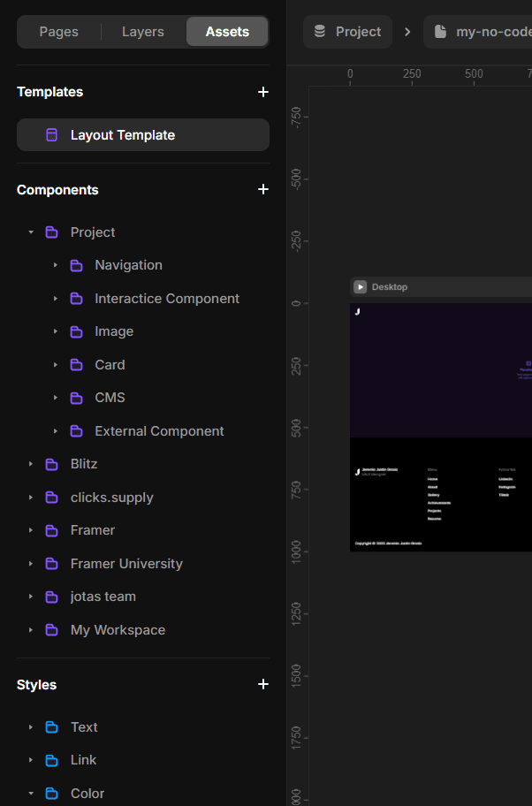Image resolution: width=532 pixels, height=806 pixels.
Task: Click the My Workspace folder icon
Action: pos(52,630)
